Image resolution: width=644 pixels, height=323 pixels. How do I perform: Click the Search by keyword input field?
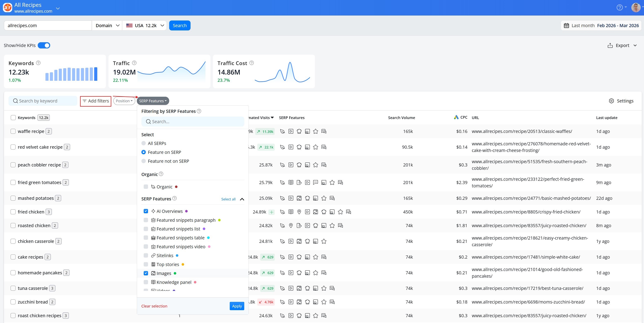[43, 101]
